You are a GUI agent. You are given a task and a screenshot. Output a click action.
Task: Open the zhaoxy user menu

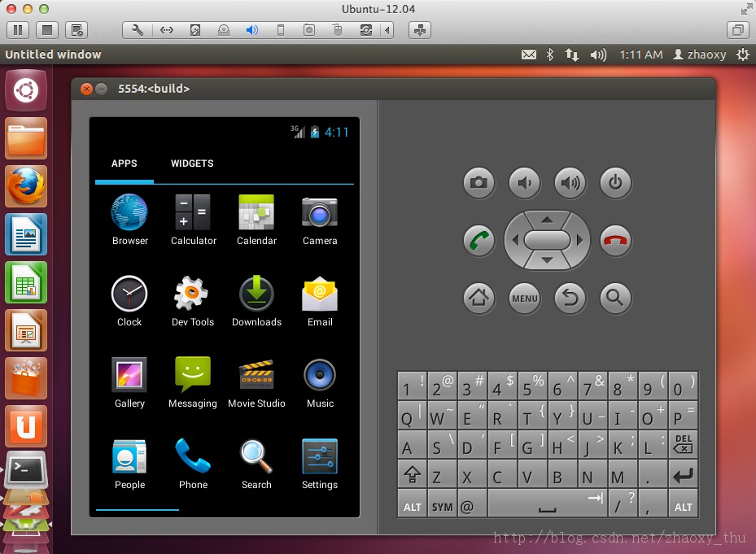[700, 55]
